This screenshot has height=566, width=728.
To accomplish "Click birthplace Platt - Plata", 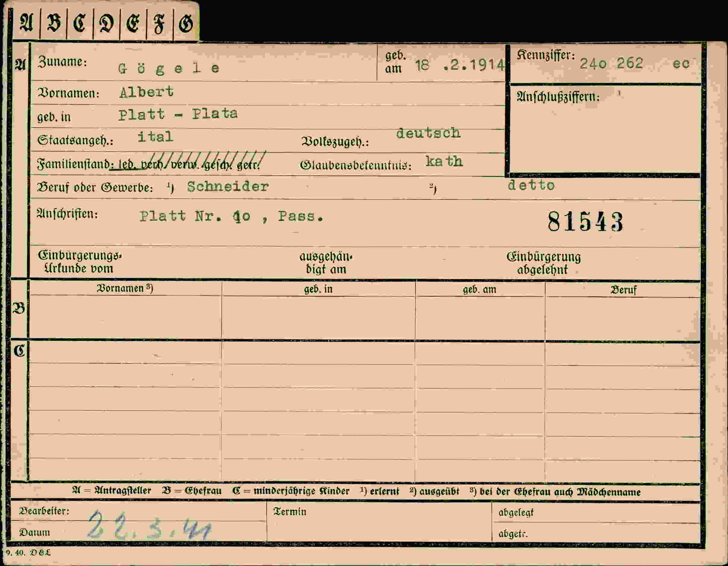I will (178, 114).
